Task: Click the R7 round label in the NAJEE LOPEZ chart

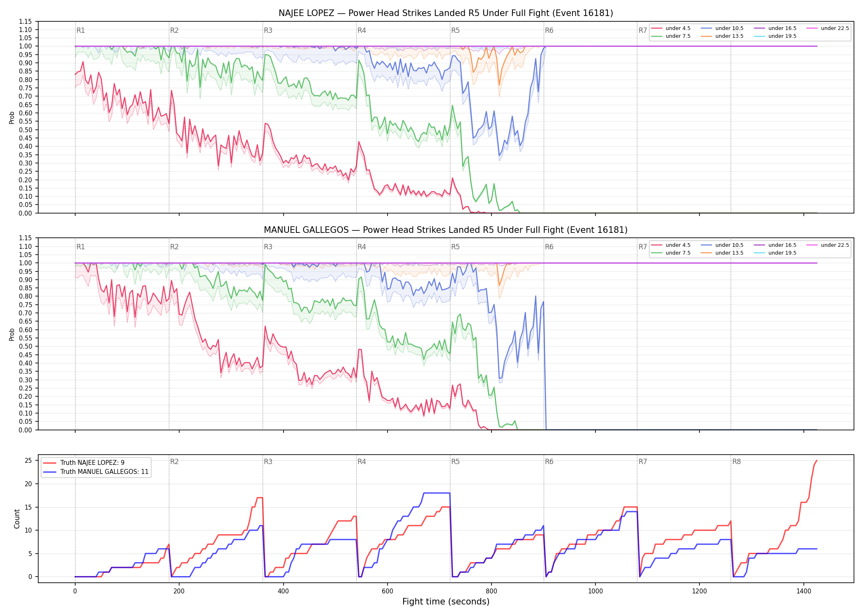Action: coord(643,30)
